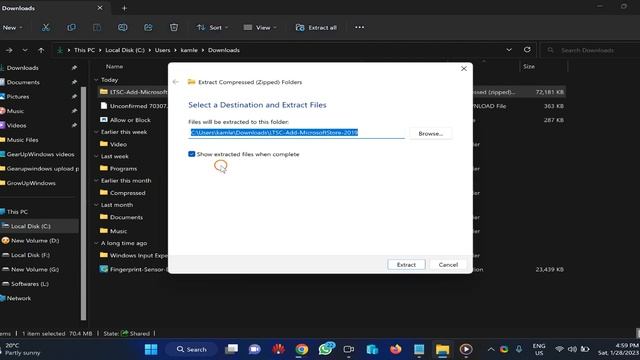Select the Compressed folder
640x360 pixels.
[x=127, y=193]
